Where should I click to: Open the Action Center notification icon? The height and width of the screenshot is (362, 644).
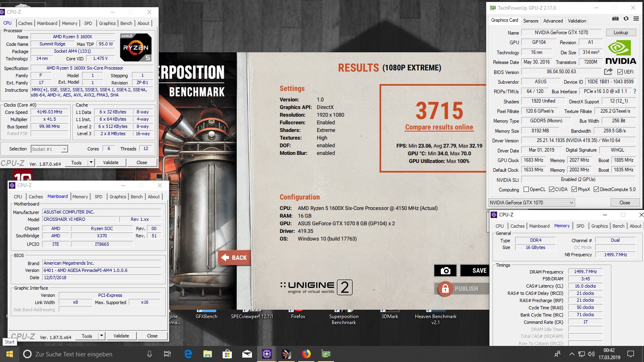click(631, 354)
